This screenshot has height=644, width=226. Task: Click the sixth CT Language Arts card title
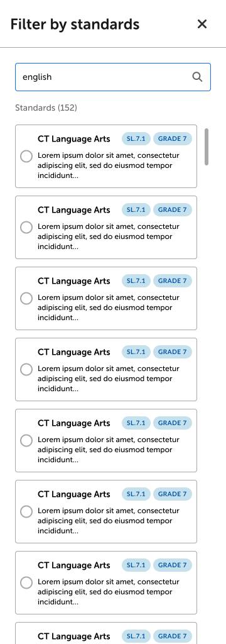click(x=74, y=494)
